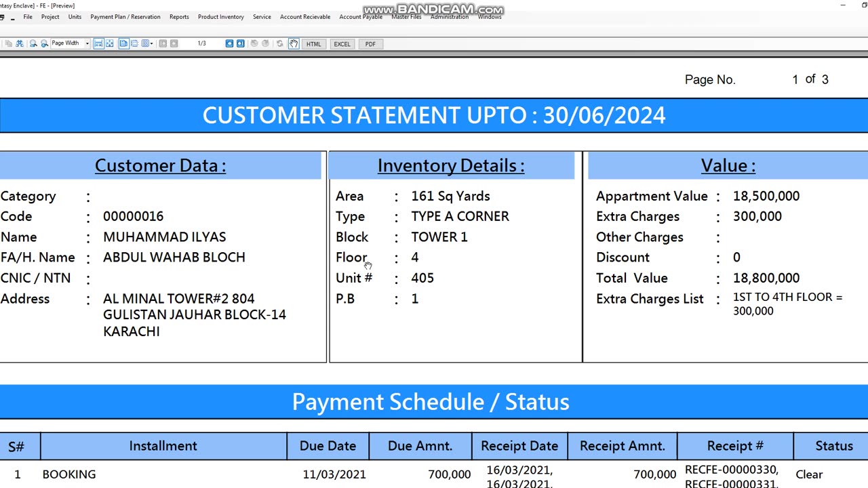Open Payment Plan / Reservation menu
The height and width of the screenshot is (488, 868).
(x=125, y=17)
